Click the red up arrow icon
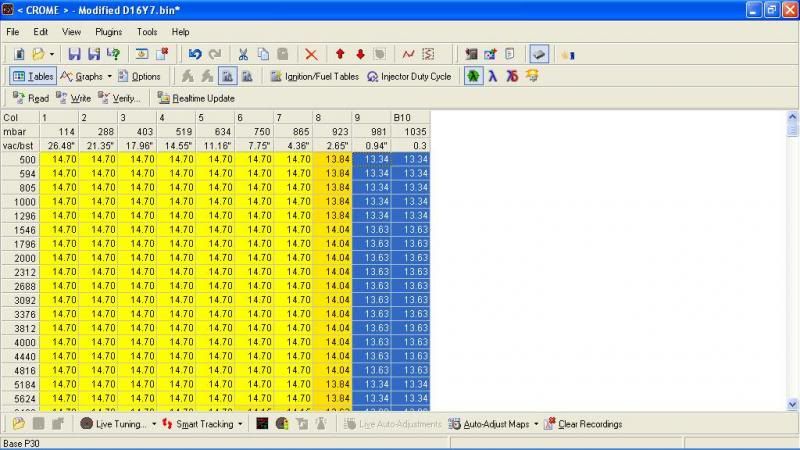 [x=340, y=54]
